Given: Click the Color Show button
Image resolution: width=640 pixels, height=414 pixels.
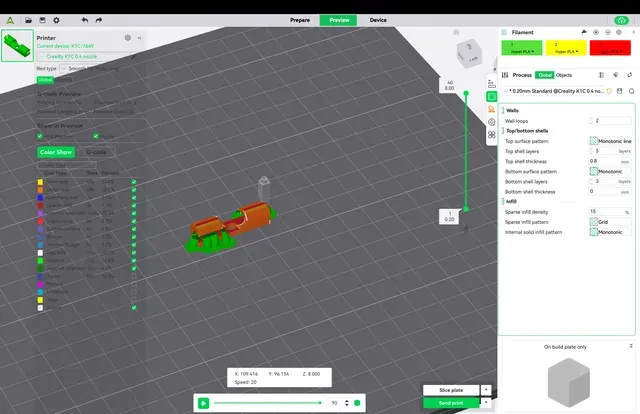Looking at the screenshot, I should click(56, 152).
